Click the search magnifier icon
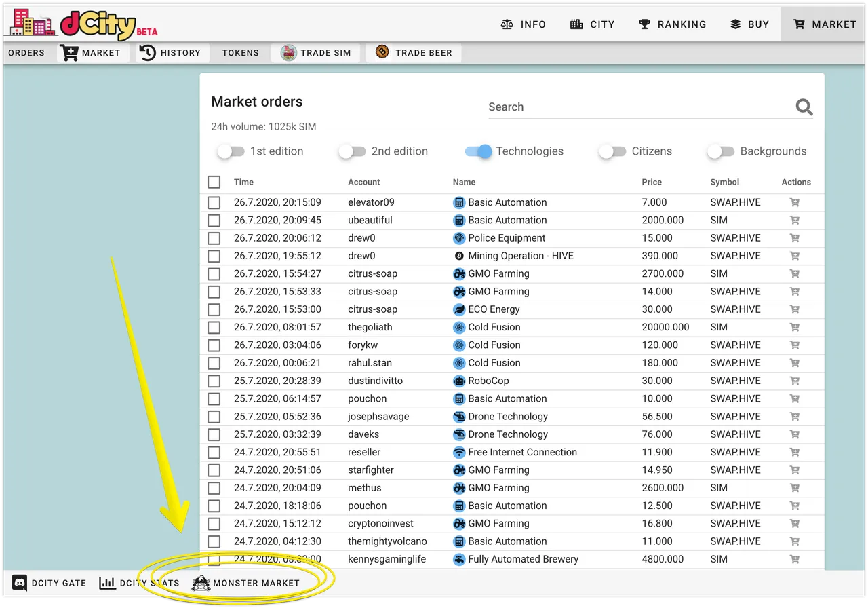The height and width of the screenshot is (610, 868). [804, 107]
